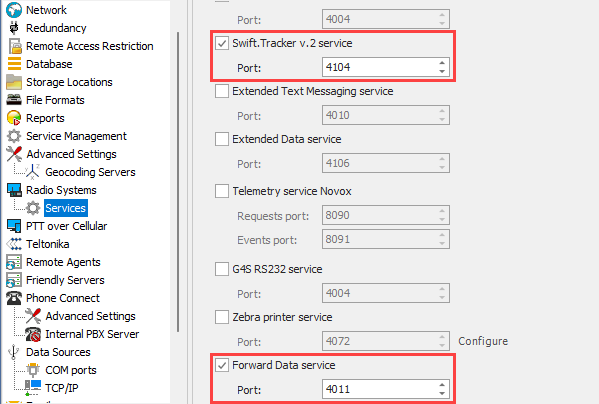Select the Redundancy tree item
This screenshot has width=599, height=404.
[x=56, y=28]
